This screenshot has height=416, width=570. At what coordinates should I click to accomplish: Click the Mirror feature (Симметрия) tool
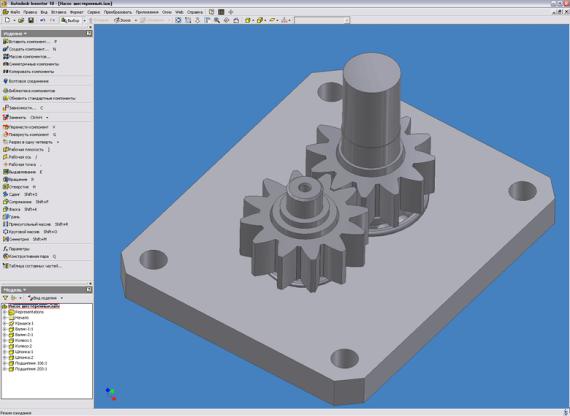point(25,239)
